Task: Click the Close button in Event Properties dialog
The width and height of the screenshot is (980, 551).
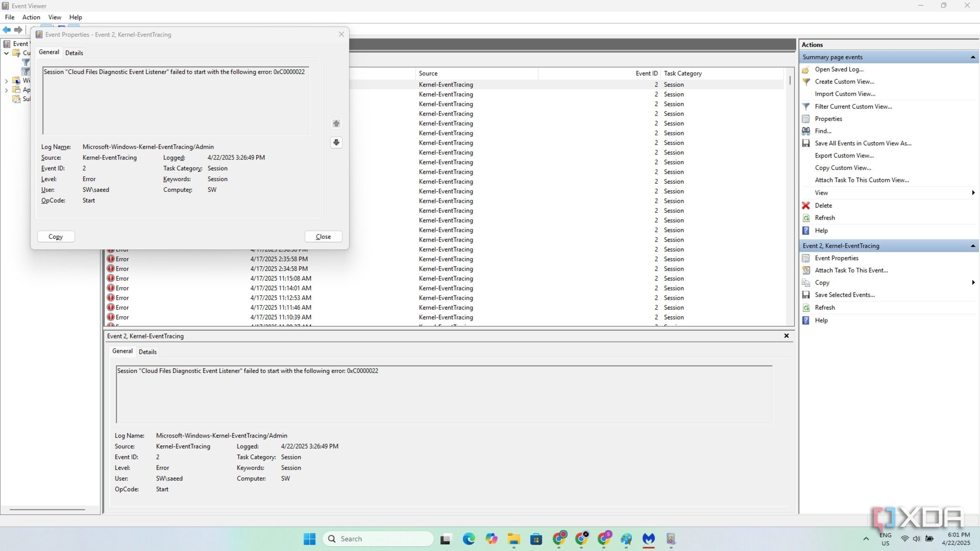Action: click(323, 237)
